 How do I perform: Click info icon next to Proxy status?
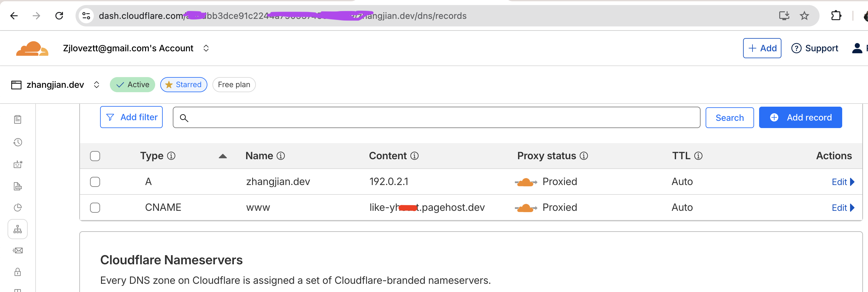click(583, 156)
